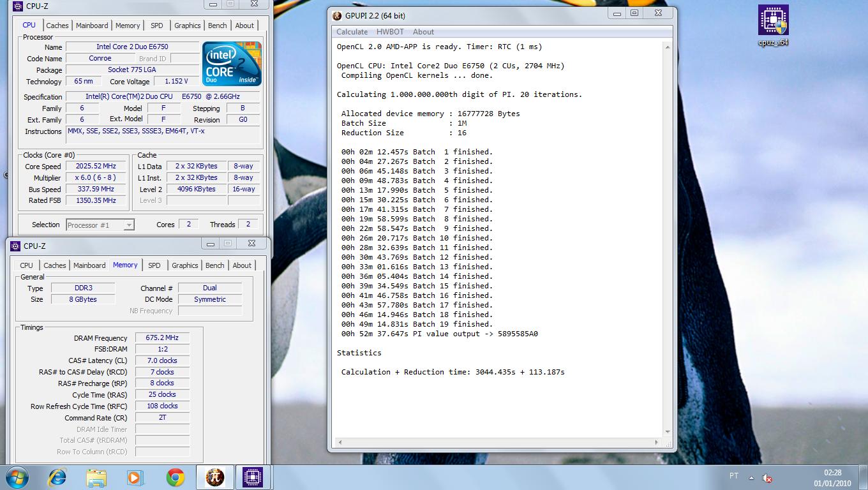Switch to Graphics tab in top CPU-Z

click(x=188, y=26)
